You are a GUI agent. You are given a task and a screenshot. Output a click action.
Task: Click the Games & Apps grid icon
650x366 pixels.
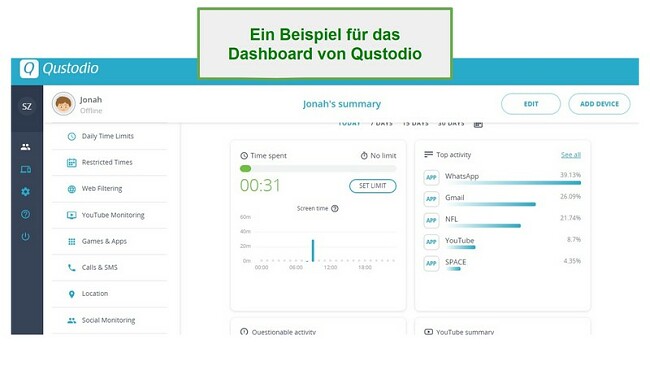[x=72, y=241]
